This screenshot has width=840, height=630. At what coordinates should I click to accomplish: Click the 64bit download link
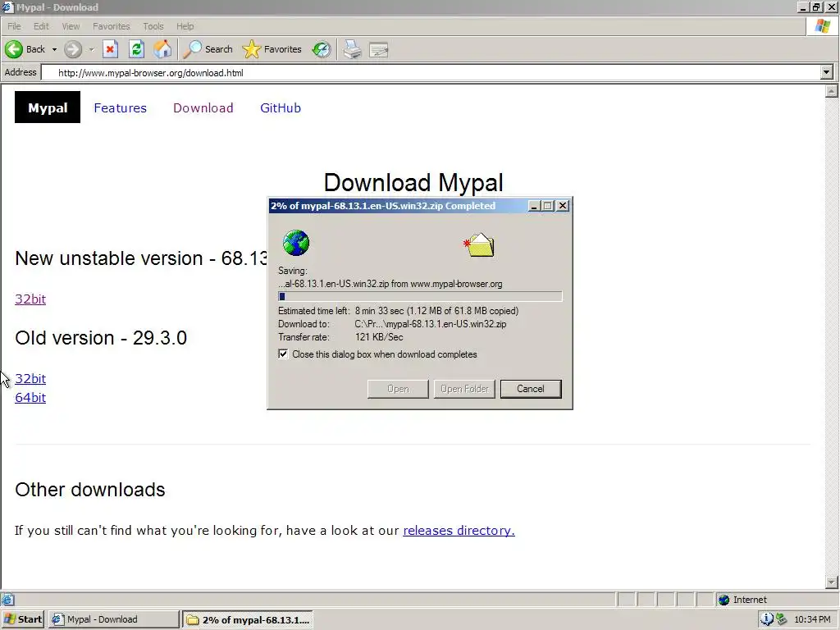pyautogui.click(x=30, y=398)
